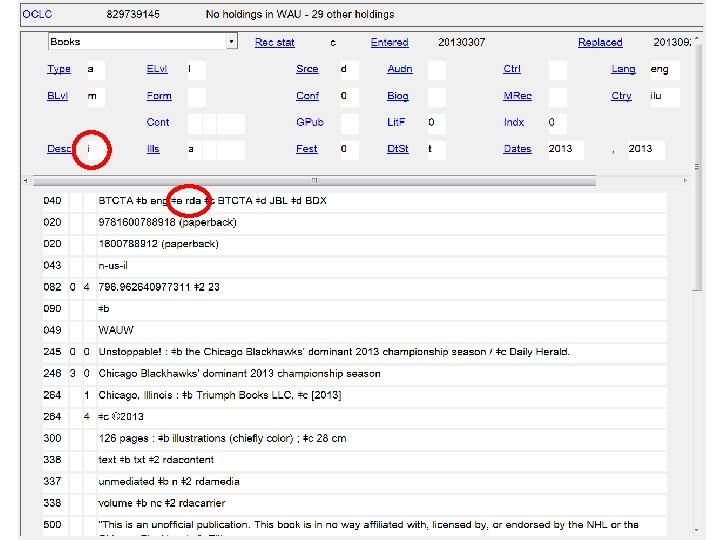
Task: Open the Type fixed field link
Action: click(x=59, y=69)
